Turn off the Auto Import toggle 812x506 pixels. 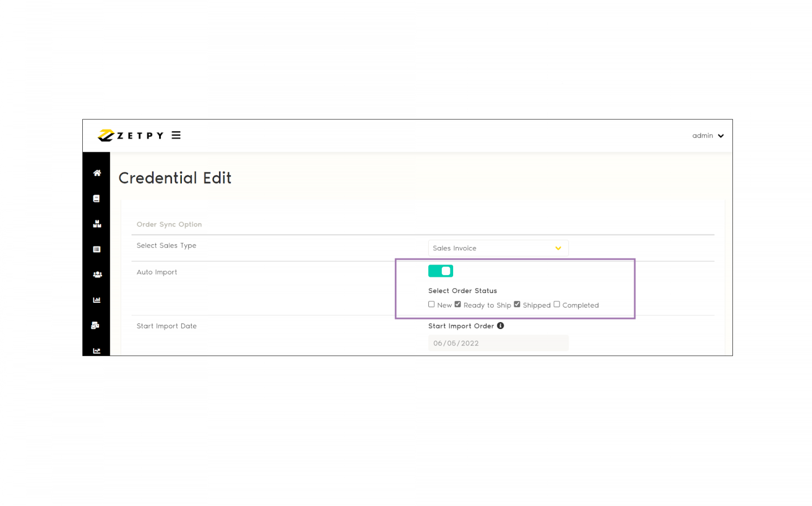440,271
